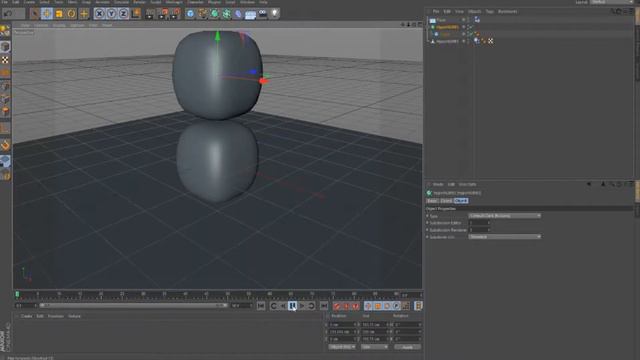Add a light bulb object

point(275,14)
